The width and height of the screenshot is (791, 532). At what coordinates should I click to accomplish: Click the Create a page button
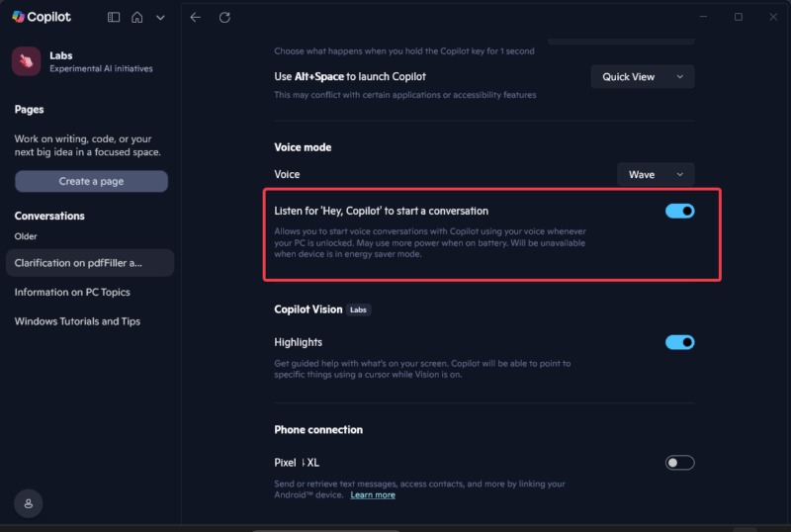click(x=91, y=181)
